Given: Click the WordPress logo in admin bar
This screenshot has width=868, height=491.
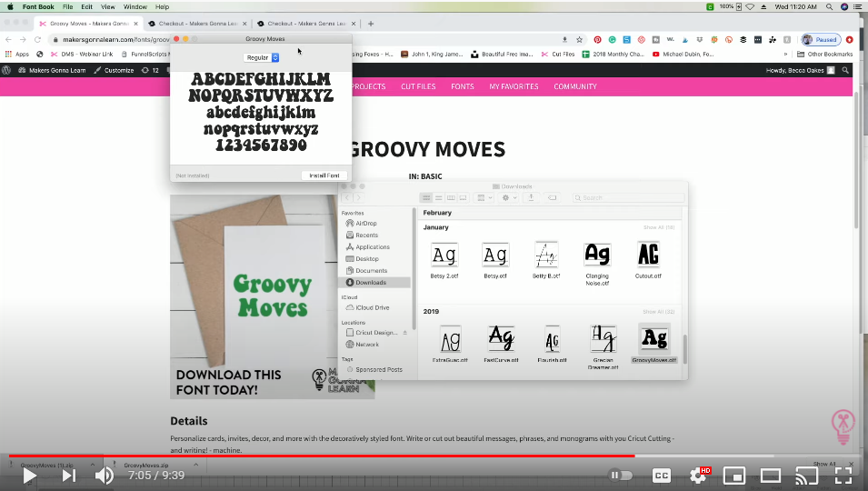Looking at the screenshot, I should coord(6,70).
